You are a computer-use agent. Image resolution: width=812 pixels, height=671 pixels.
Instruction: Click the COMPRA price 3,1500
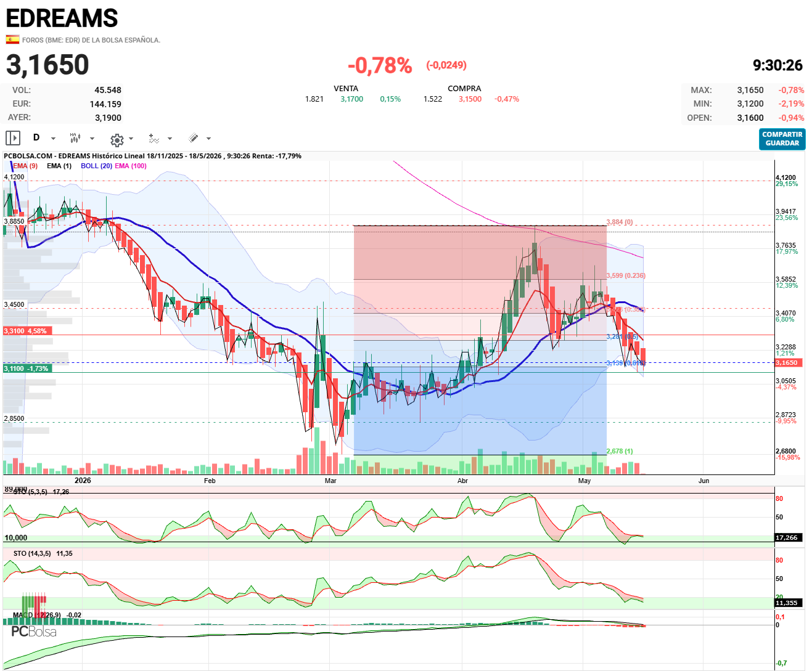coord(470,99)
